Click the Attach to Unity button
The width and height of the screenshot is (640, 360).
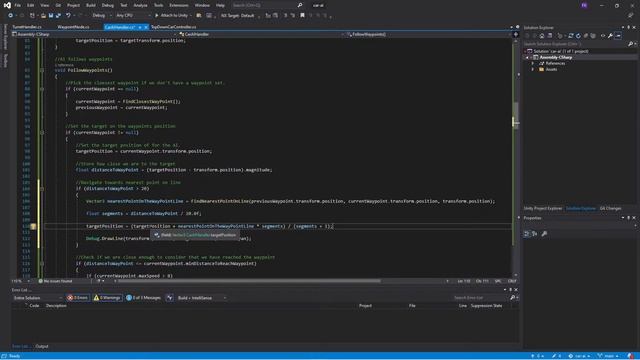click(171, 16)
